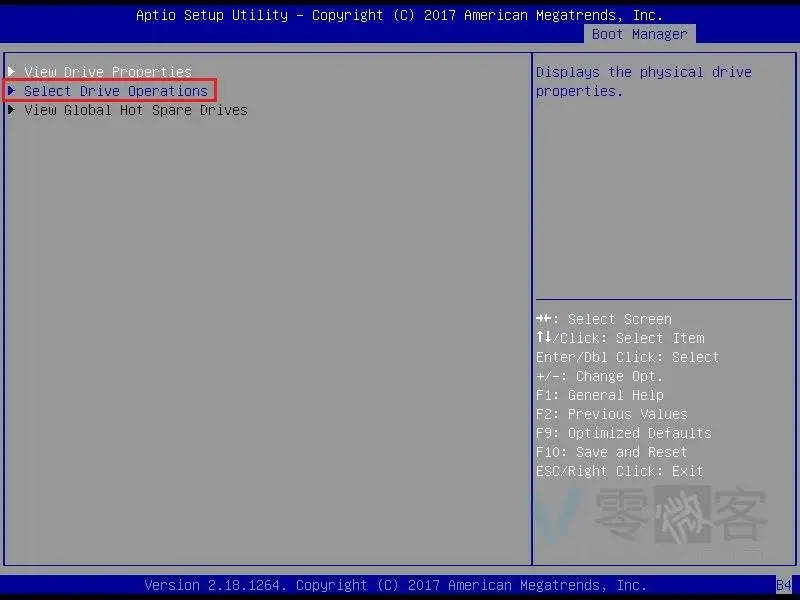Click the ESC/Right Click: Exit hint
Viewport: 800px width, 600px height.
[x=619, y=471]
